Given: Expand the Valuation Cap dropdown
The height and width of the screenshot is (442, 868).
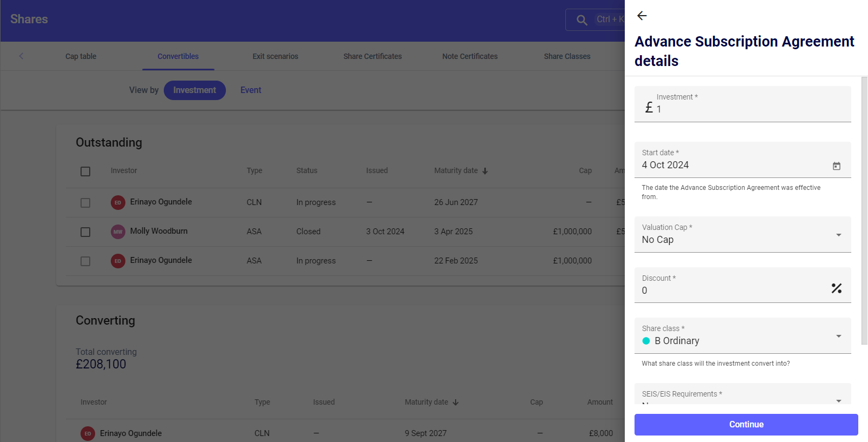Looking at the screenshot, I should pyautogui.click(x=838, y=235).
